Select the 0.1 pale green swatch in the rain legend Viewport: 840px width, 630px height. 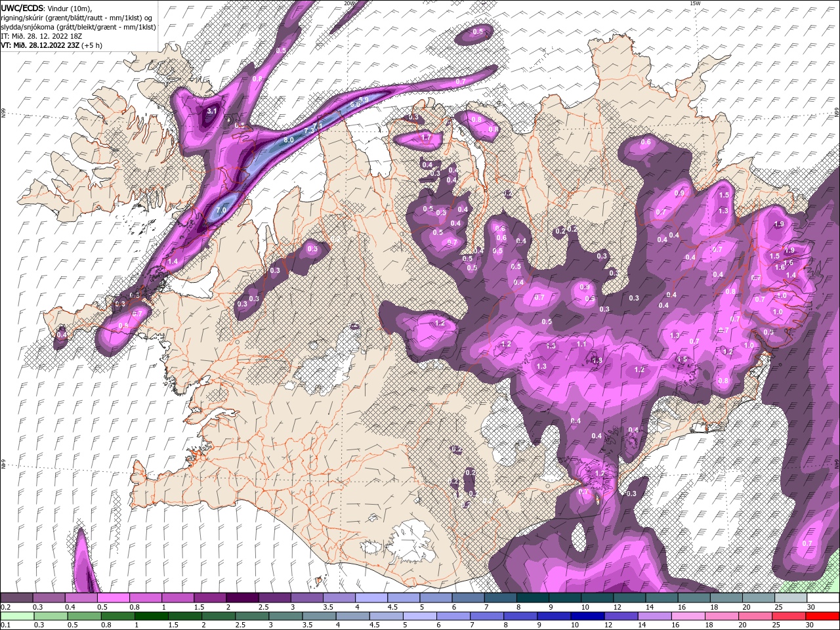pyautogui.click(x=17, y=616)
